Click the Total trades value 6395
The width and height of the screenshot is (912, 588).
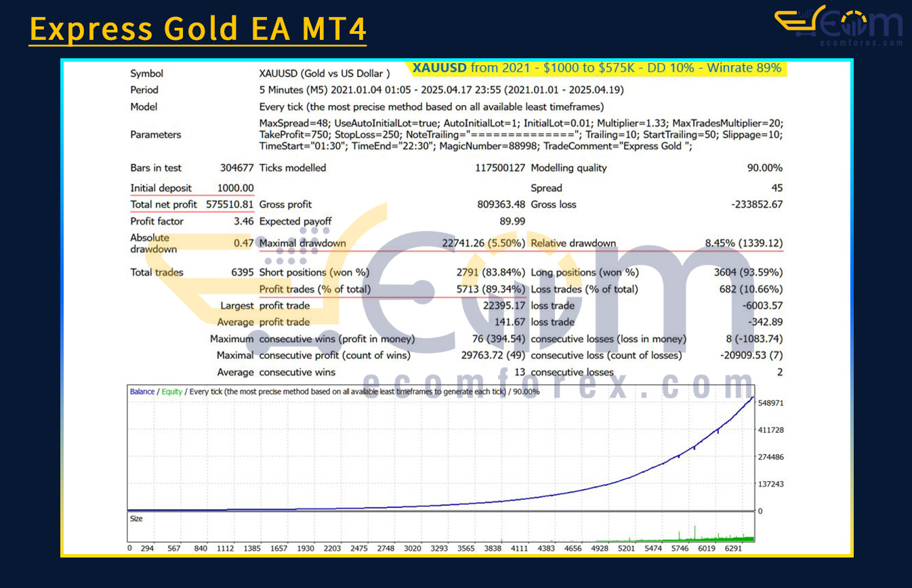243,273
